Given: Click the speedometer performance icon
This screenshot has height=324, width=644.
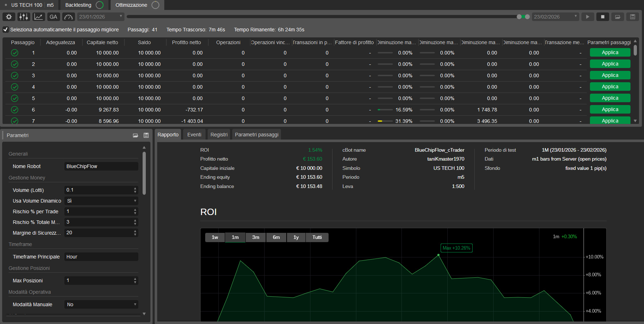Looking at the screenshot, I should (68, 16).
